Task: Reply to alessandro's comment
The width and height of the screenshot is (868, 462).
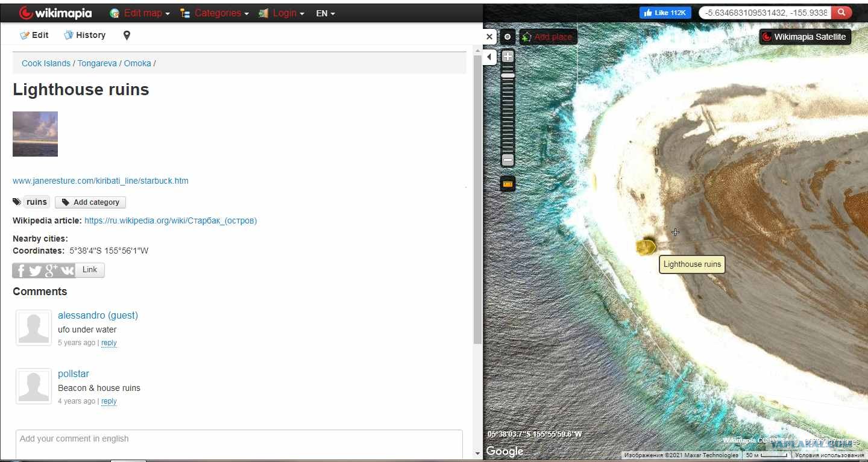Action: [109, 343]
